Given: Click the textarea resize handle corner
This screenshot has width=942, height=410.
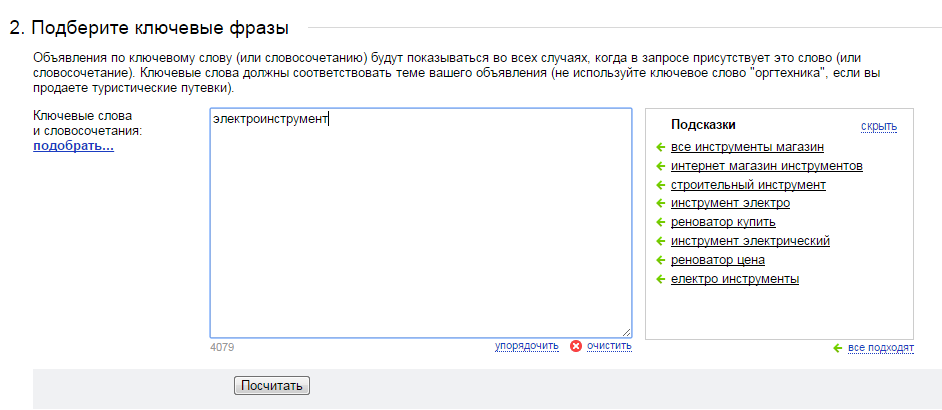Looking at the screenshot, I should [626, 332].
